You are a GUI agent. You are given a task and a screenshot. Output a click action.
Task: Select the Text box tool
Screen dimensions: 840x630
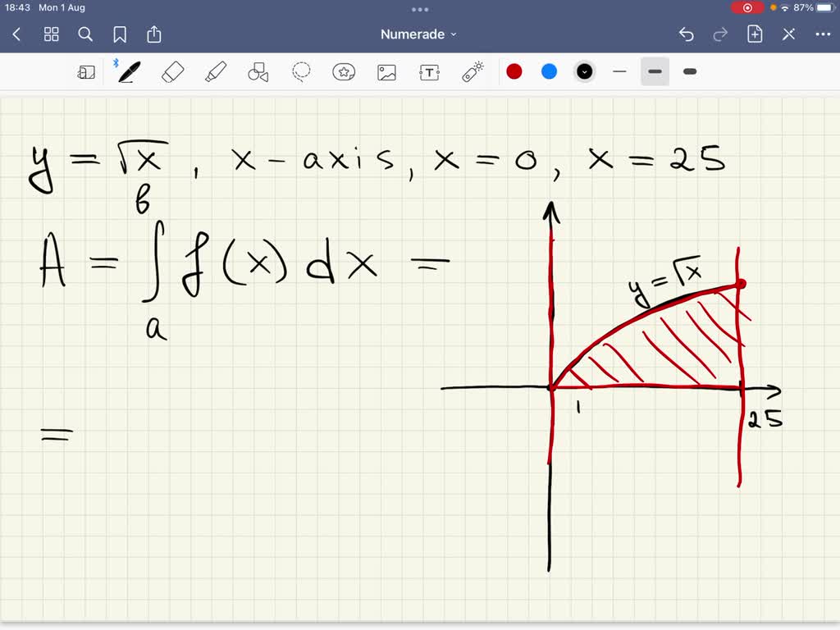[429, 71]
